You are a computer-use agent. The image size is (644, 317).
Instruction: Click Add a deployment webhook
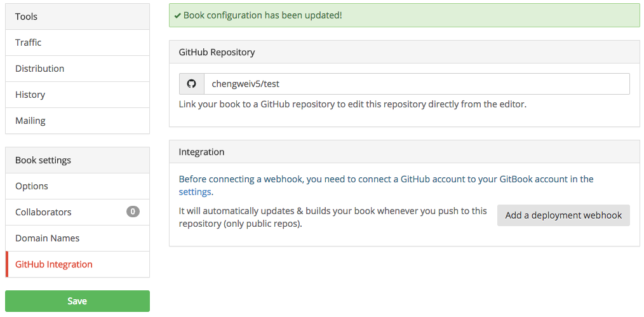pos(563,215)
